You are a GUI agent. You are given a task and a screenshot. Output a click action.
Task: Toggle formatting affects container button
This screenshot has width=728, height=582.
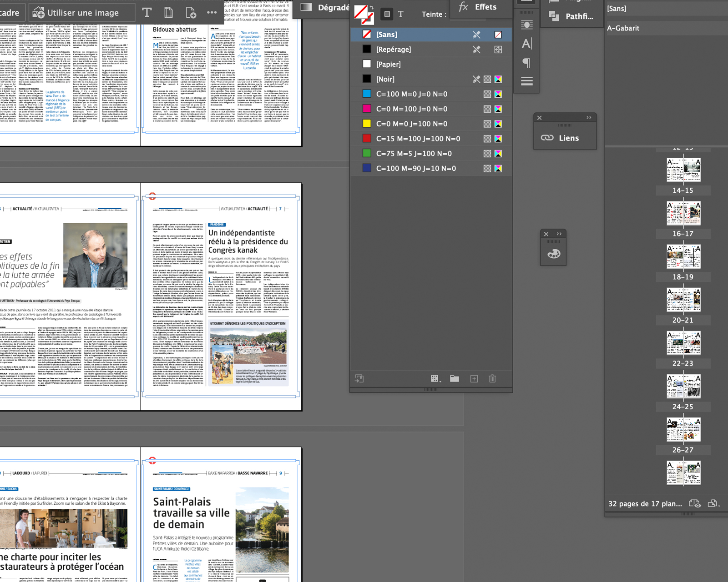387,14
